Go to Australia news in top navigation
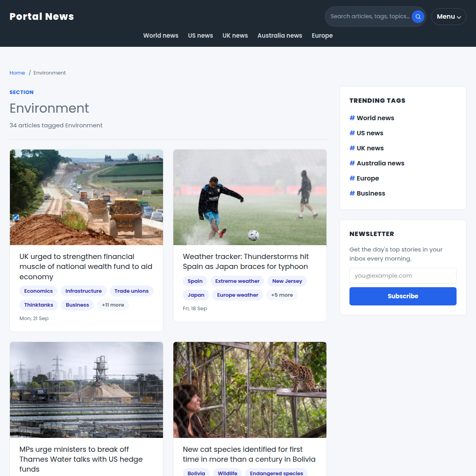Screen dimensions: 476x476 pyautogui.click(x=280, y=36)
